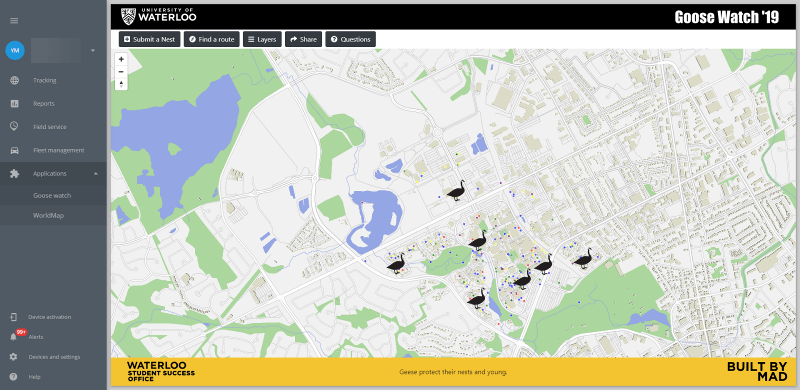Reset map bearing with compass button
This screenshot has width=800, height=390.
coord(121,84)
